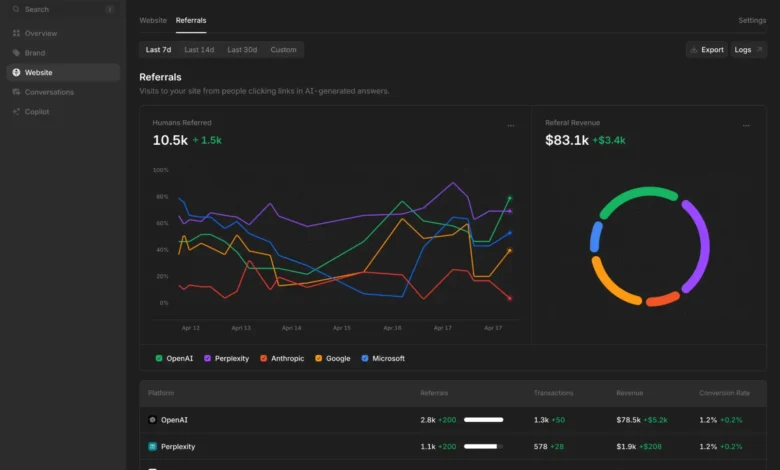This screenshot has height=470, width=780.
Task: Open Humans Referred card options menu
Action: point(510,126)
